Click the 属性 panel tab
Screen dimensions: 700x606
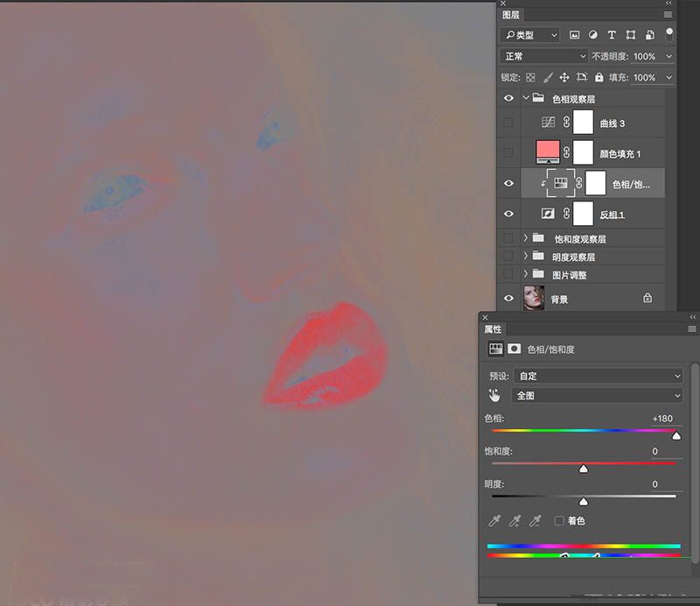point(493,329)
